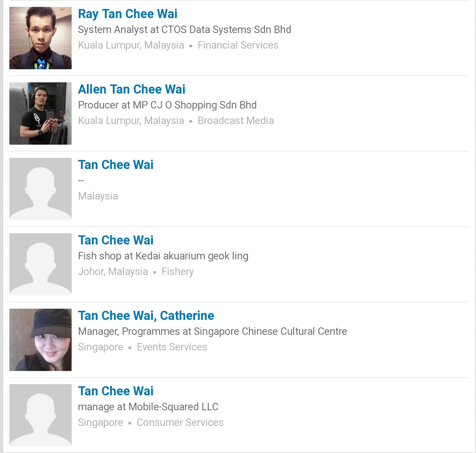Viewport: 476px width, 453px height.
Task: Open the Allen Tan Chee Wai name link
Action: 131,89
